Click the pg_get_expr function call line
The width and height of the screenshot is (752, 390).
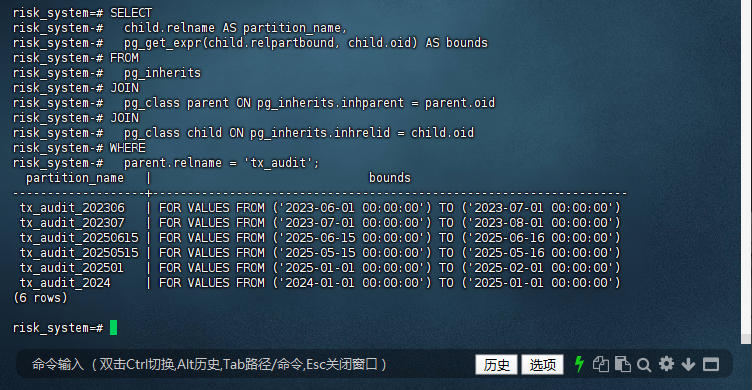[x=306, y=43]
